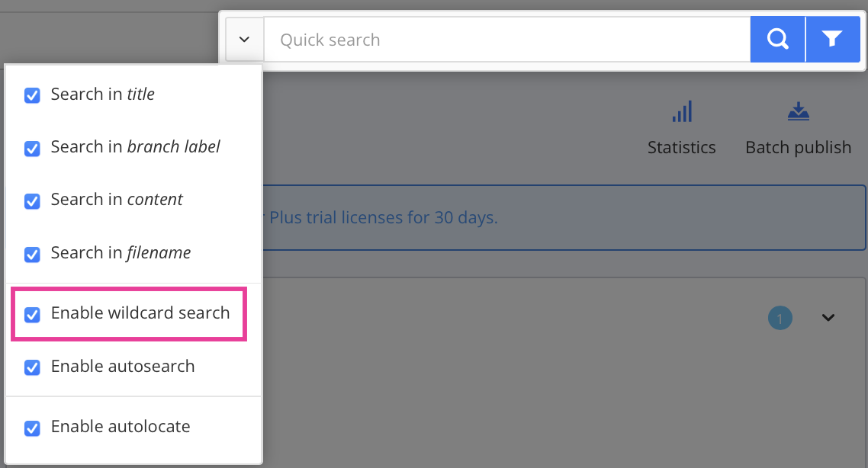
Task: Uncheck Enable autolocate
Action: 32,428
